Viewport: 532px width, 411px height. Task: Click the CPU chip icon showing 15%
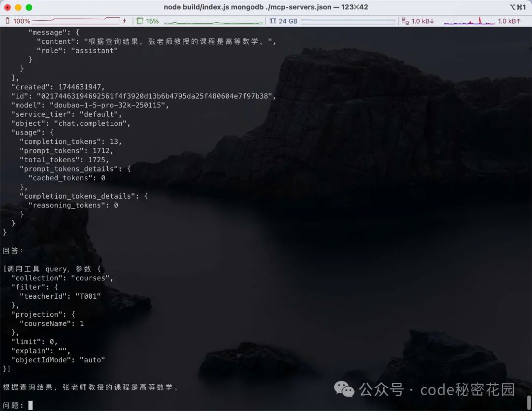coord(139,21)
